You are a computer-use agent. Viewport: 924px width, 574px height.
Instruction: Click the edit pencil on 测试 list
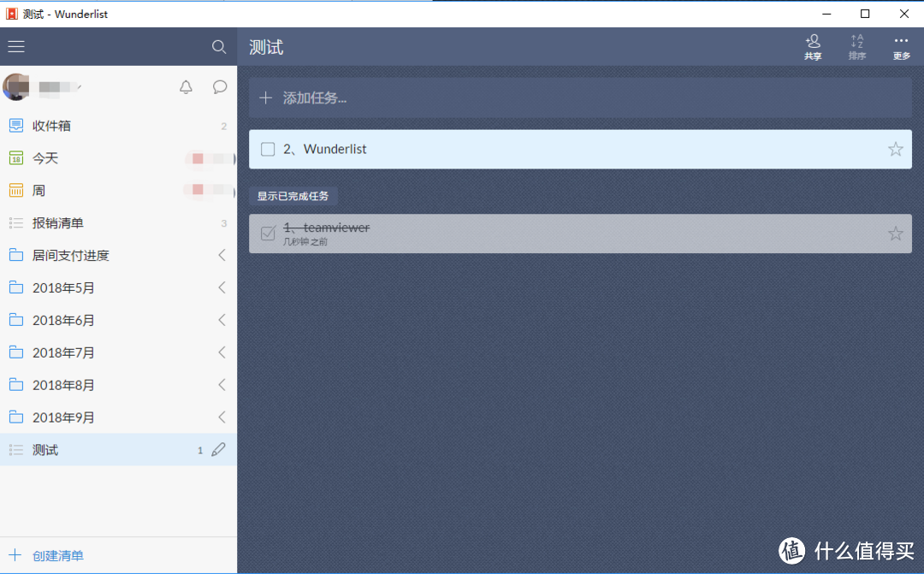click(x=218, y=450)
